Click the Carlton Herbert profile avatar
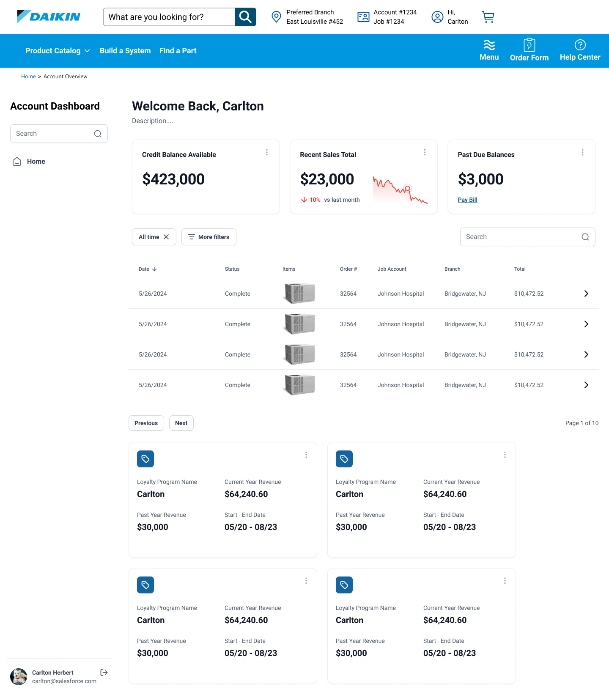Screen dimensions: 609x700 point(19,677)
